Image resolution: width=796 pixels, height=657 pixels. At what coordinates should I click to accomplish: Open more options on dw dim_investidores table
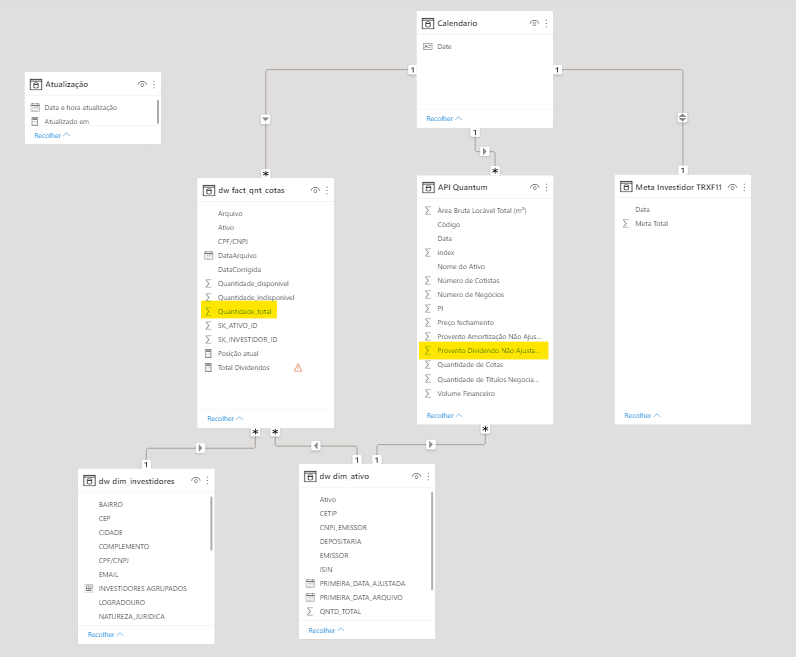pyautogui.click(x=208, y=480)
